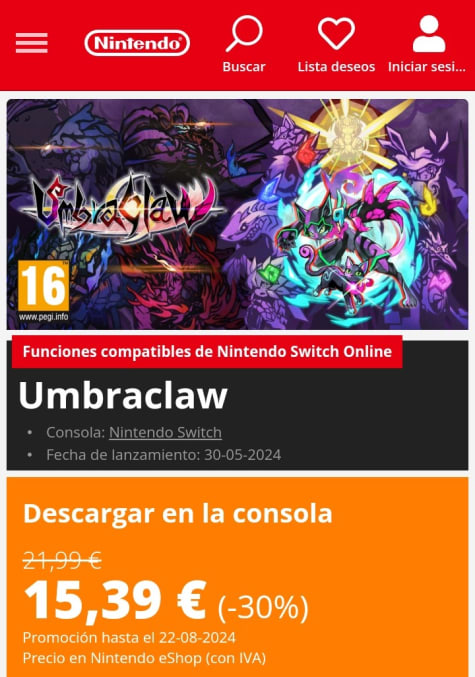Open the hamburger navigation menu
Screen dimensions: 475x677
[32, 43]
